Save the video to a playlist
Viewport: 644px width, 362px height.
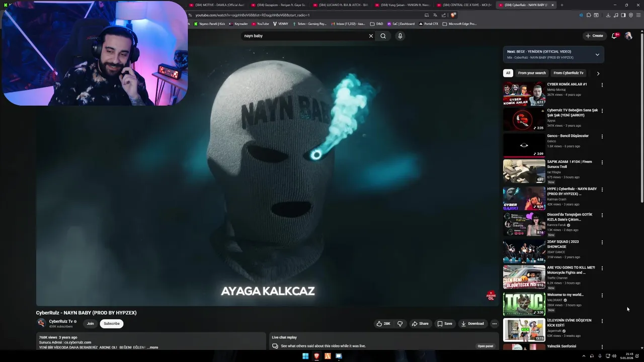[x=445, y=324]
